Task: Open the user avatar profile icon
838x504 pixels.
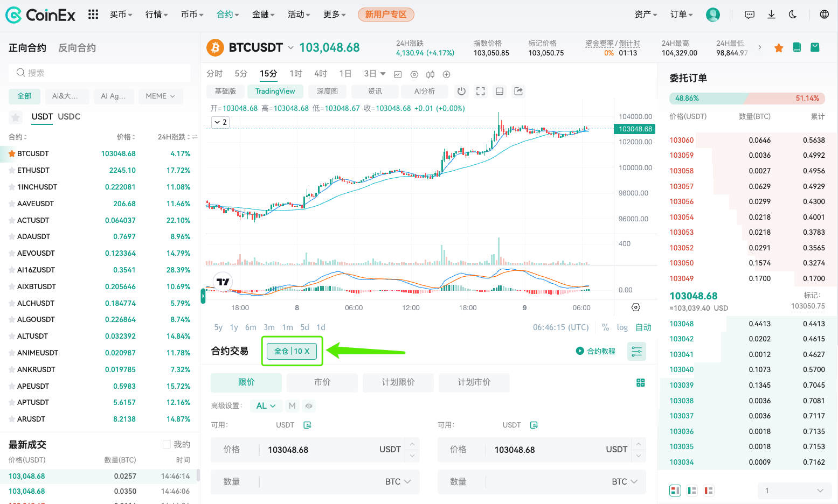Action: [713, 15]
